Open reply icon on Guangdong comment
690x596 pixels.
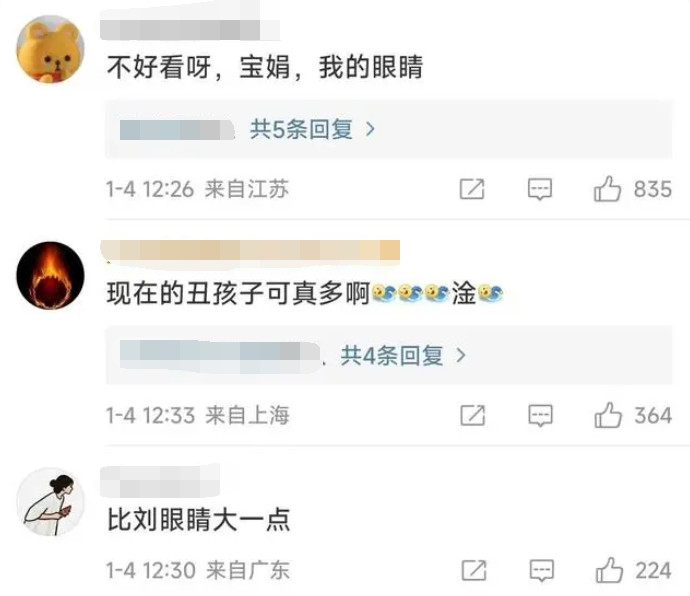tap(541, 570)
